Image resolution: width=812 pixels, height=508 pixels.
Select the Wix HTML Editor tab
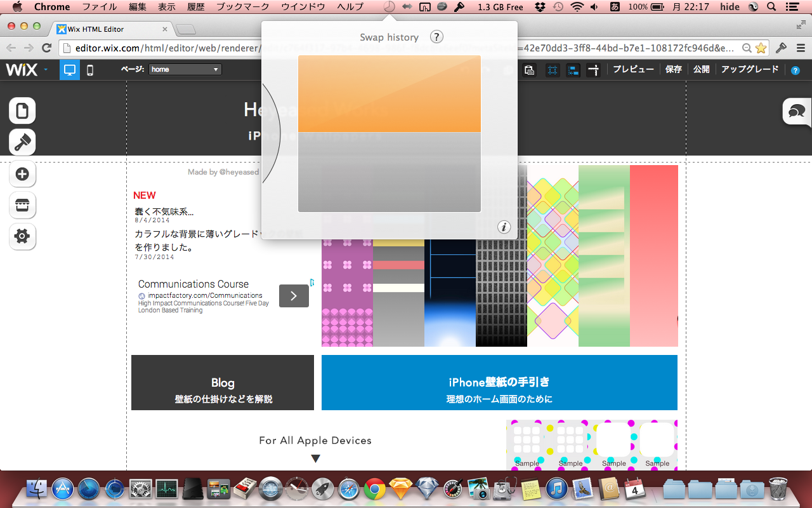coord(112,29)
